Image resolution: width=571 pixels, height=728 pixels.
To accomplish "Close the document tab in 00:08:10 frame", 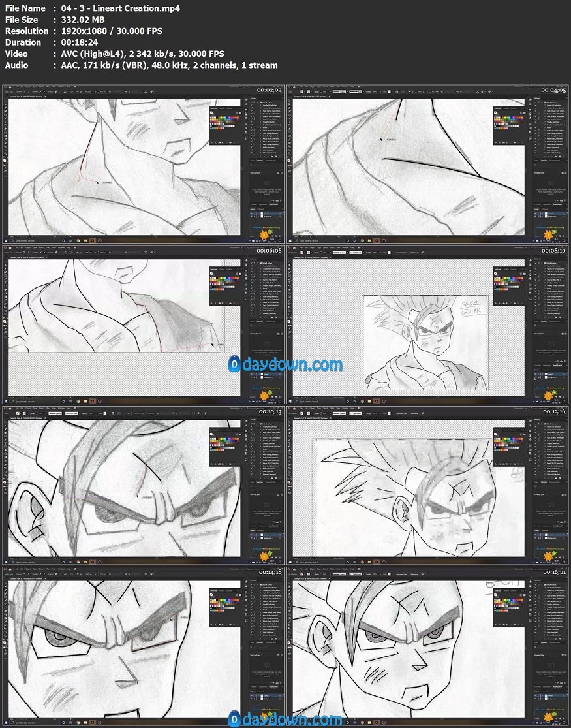I will click(331, 257).
